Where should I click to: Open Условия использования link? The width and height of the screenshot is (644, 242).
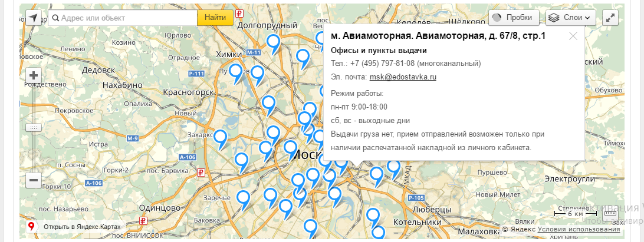579,229
